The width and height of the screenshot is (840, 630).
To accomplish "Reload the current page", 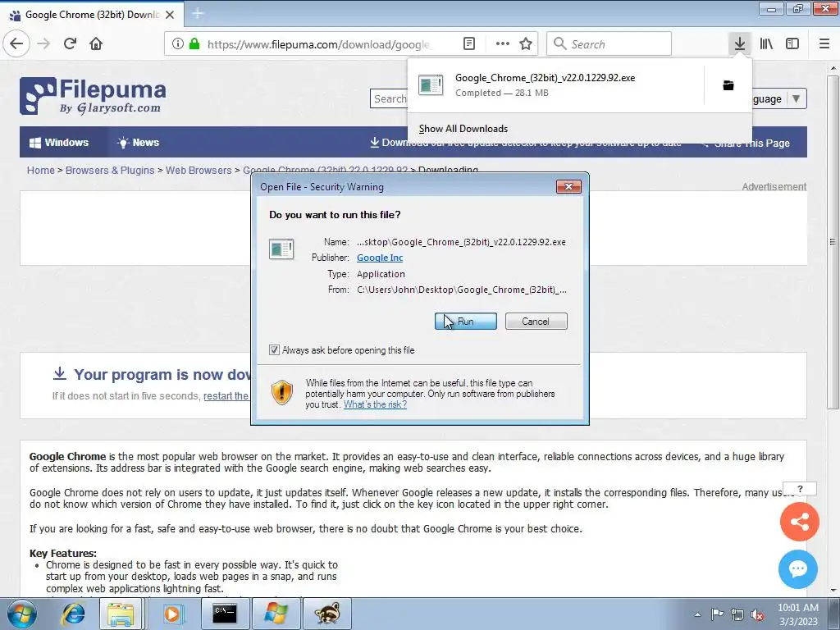I will [x=71, y=43].
